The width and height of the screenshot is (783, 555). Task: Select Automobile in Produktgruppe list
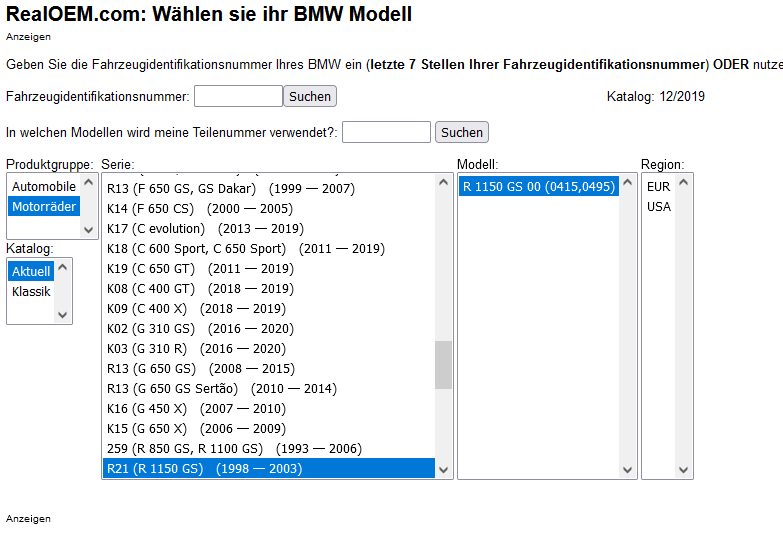[44, 186]
